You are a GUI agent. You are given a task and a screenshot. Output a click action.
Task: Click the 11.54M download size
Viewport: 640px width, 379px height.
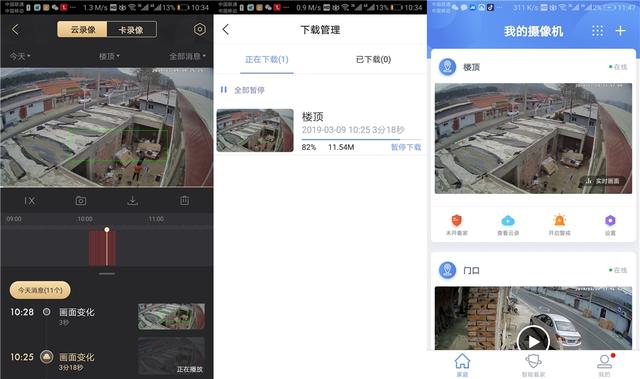(x=341, y=147)
